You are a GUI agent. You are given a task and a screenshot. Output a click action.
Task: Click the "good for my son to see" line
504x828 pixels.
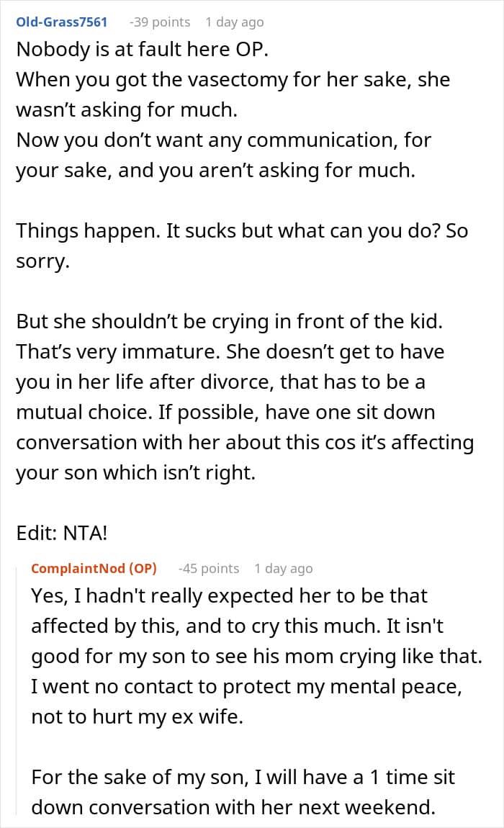coord(256,657)
